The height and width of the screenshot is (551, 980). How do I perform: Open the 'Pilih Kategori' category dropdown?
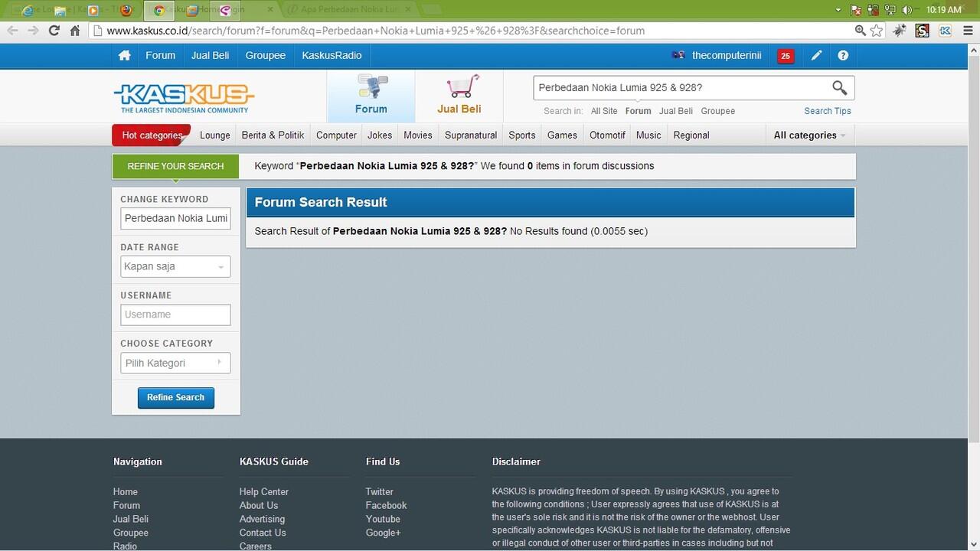tap(175, 363)
